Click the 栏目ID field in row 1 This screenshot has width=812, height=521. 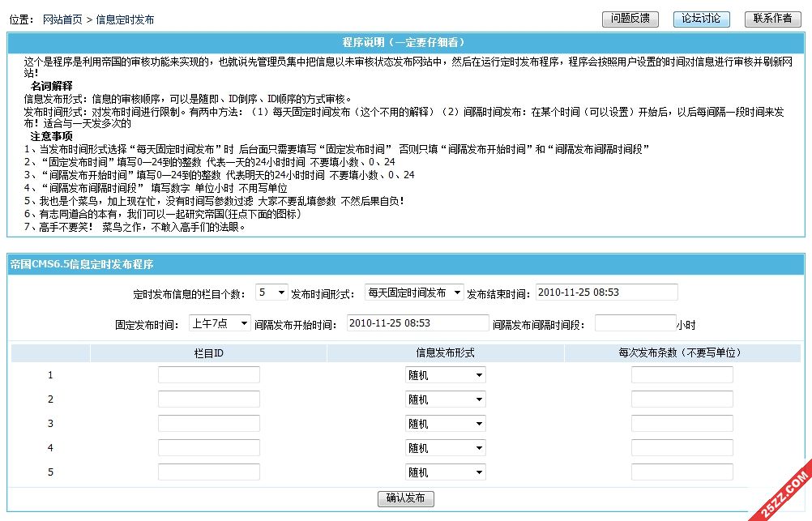click(x=209, y=375)
